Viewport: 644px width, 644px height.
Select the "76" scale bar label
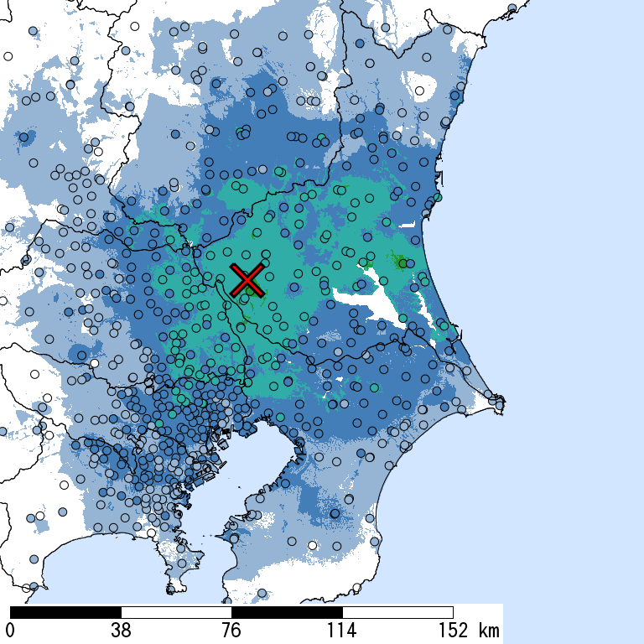tap(231, 631)
